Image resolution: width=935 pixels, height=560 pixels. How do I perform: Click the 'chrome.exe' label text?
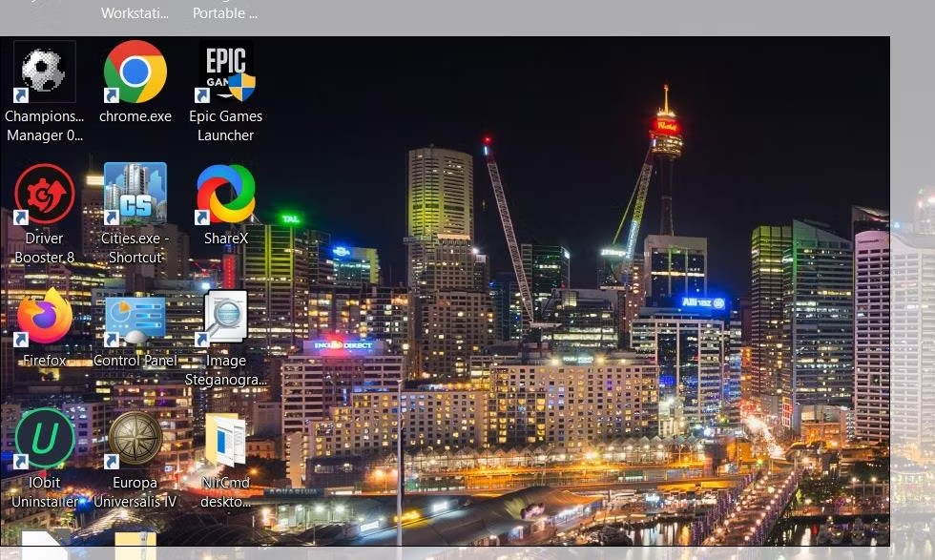[135, 116]
